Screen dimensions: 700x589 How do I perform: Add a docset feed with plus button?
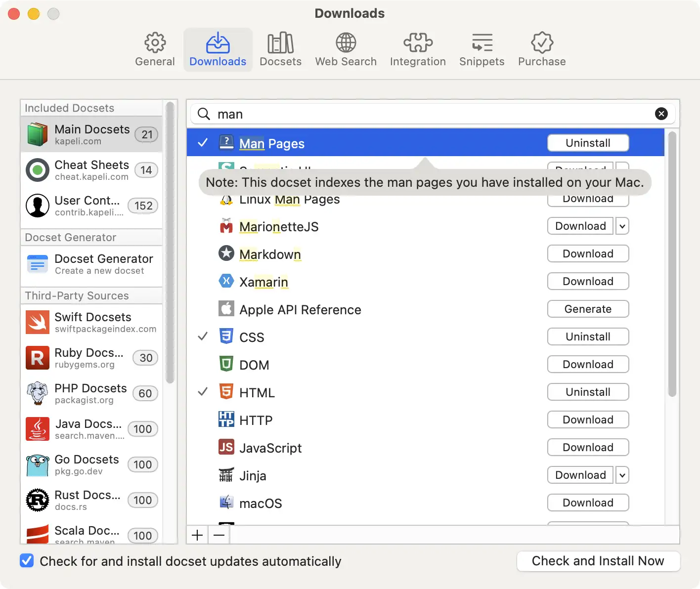click(x=197, y=535)
